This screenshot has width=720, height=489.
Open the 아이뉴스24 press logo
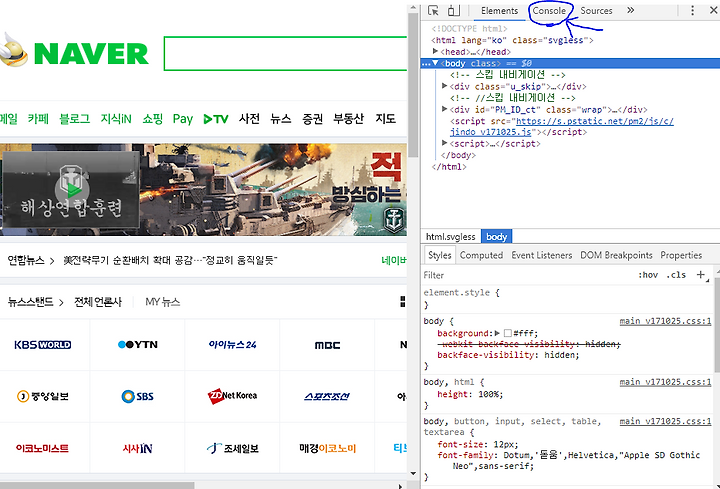pos(232,344)
